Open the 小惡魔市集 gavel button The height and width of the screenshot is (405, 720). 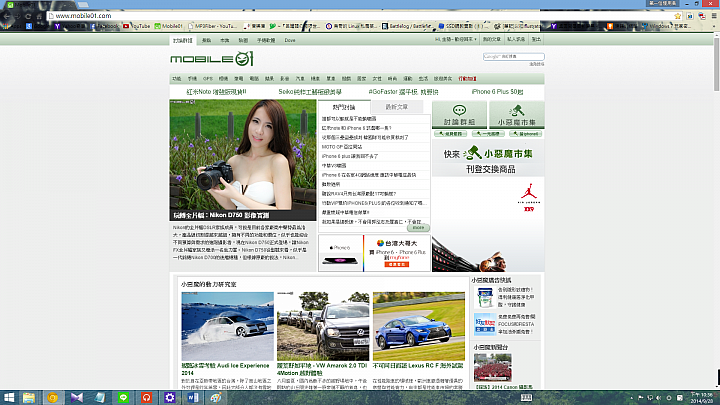click(517, 115)
